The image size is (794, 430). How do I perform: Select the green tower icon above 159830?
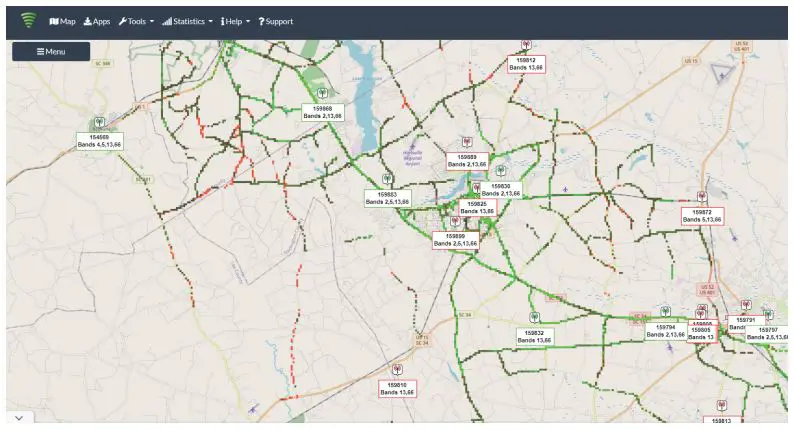(x=501, y=170)
